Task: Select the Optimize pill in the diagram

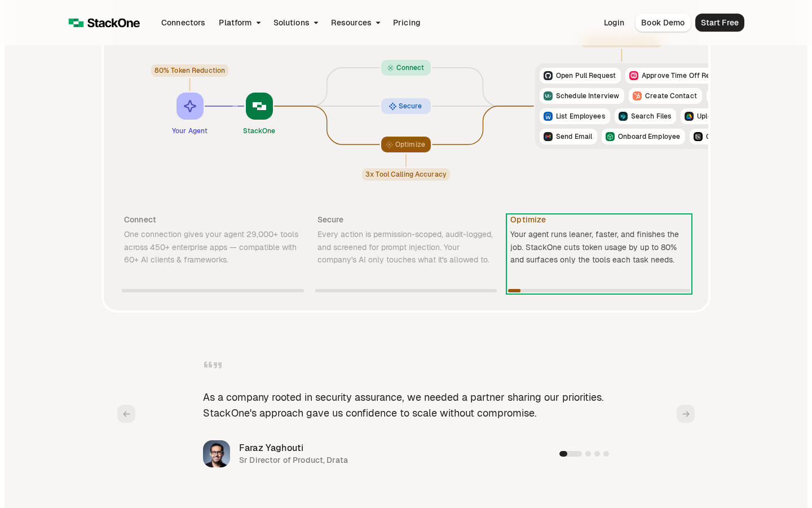Action: pyautogui.click(x=406, y=144)
